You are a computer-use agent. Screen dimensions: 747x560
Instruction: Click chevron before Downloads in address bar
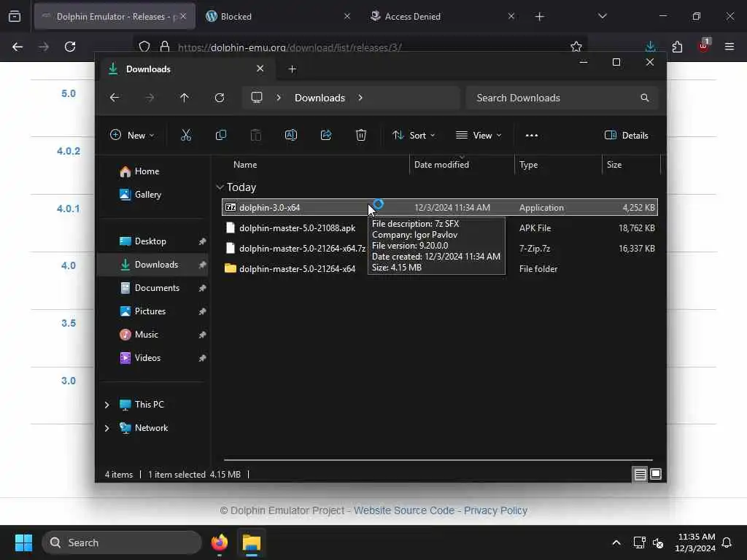click(x=279, y=98)
